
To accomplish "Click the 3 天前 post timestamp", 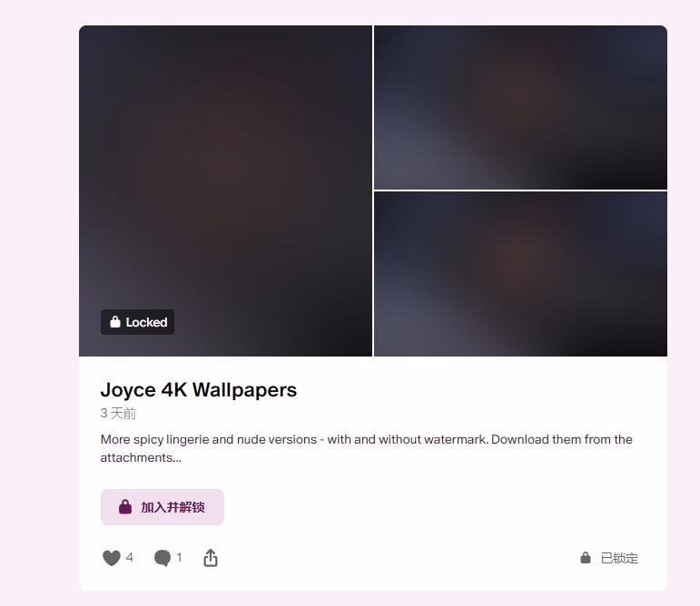I will click(x=118, y=414).
